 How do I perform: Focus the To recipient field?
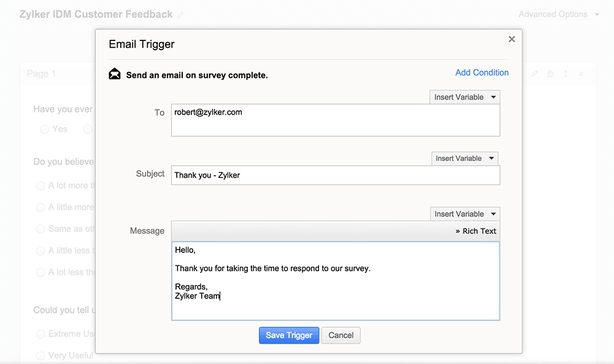coord(336,120)
